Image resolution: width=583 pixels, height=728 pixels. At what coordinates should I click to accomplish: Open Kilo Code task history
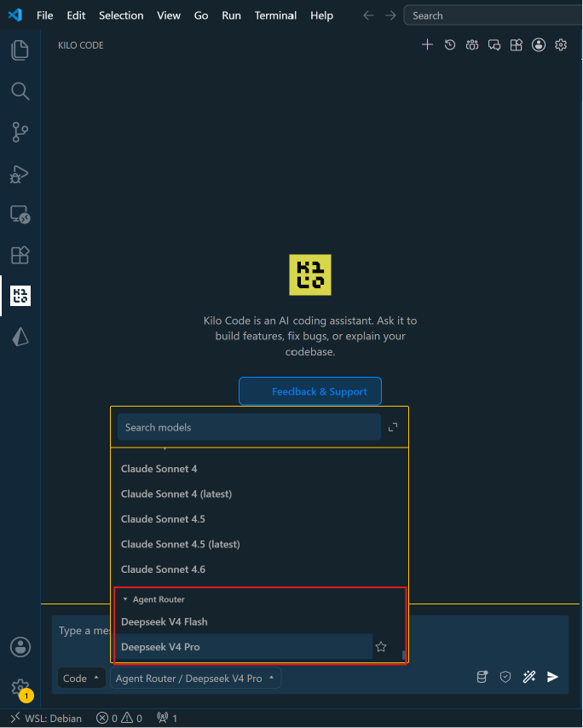pyautogui.click(x=450, y=44)
